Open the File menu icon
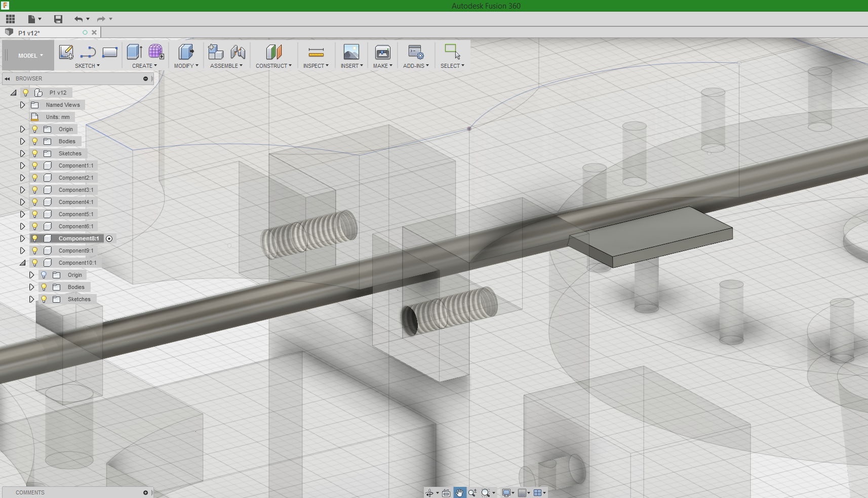 32,19
